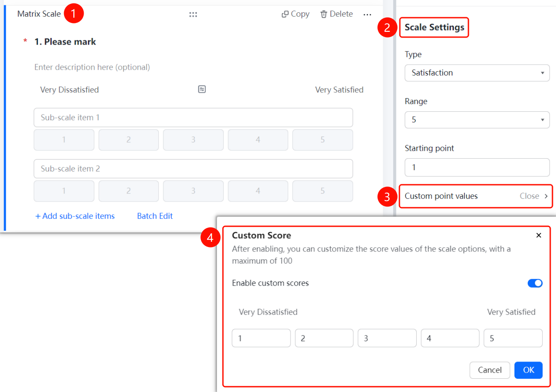Click the custom score field containing 2
This screenshot has height=392, width=556.
[x=324, y=339]
